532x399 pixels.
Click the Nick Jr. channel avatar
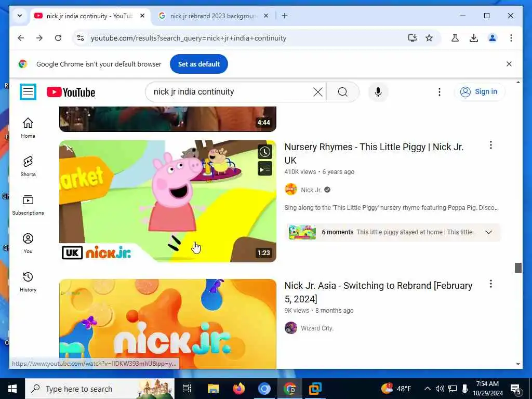[291, 190]
